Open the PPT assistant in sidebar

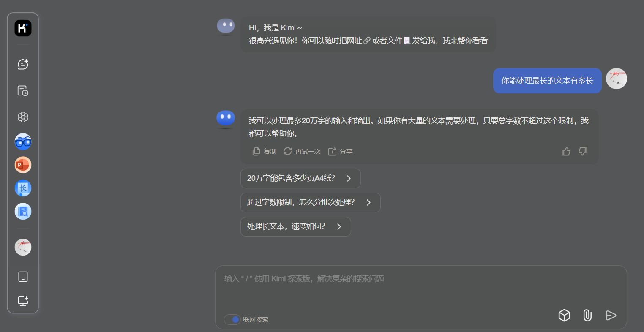pos(23,165)
